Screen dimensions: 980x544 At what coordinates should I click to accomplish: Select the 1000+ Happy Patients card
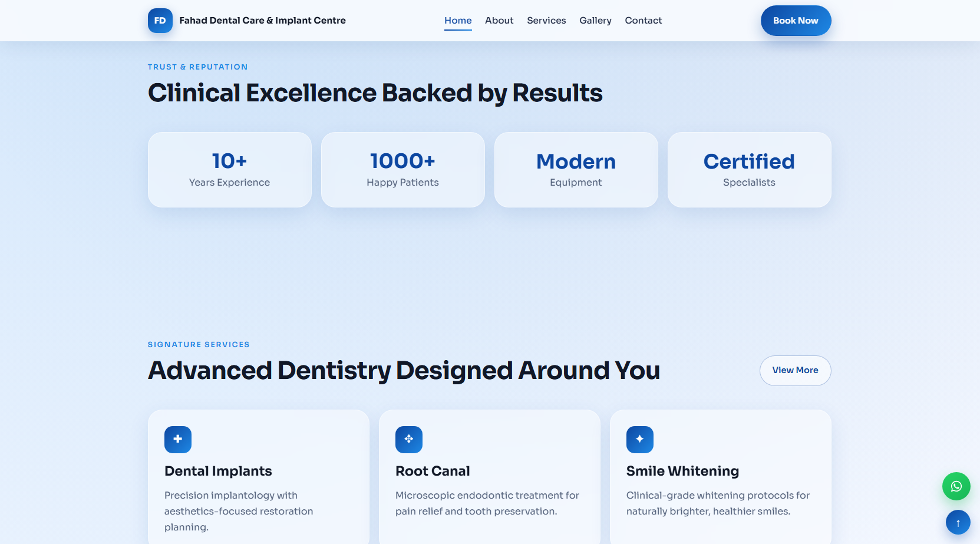403,170
